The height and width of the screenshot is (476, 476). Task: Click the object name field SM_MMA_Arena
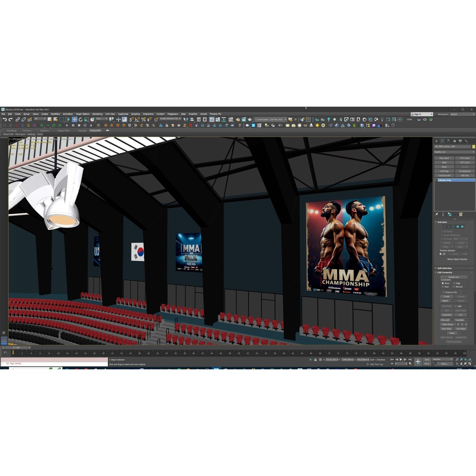(452, 146)
